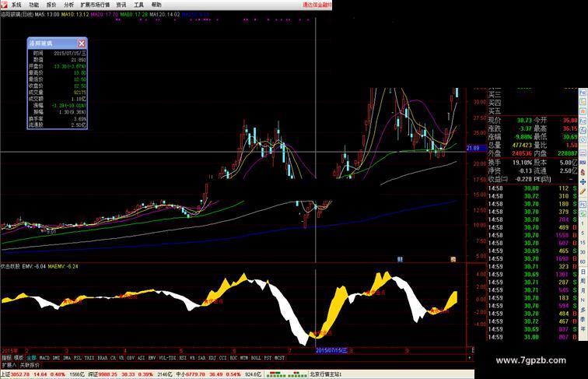This screenshot has width=588, height=379.
Task: Select the pencil drawing tool in the right sidebar
Action: pyautogui.click(x=583, y=191)
